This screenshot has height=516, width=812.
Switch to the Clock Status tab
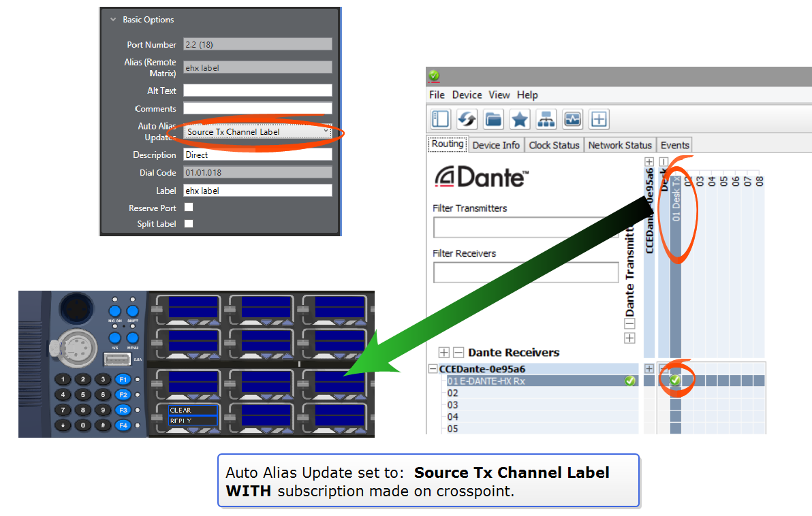(x=554, y=145)
